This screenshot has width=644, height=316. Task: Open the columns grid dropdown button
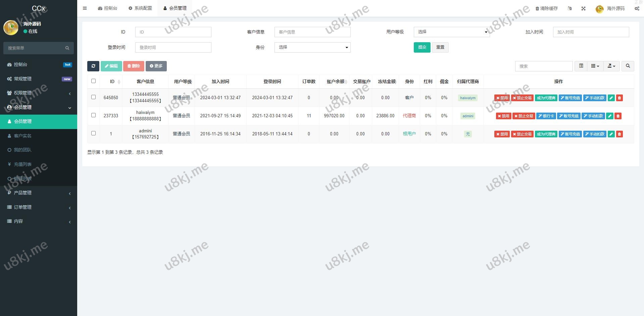595,66
